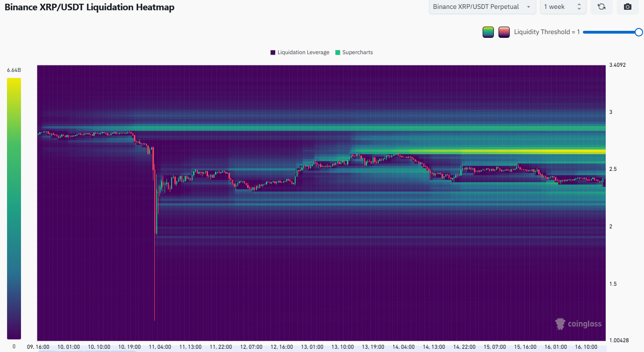Click the caret arrow in the exchange selector
Screen dimensions: 644x352
[x=528, y=7]
